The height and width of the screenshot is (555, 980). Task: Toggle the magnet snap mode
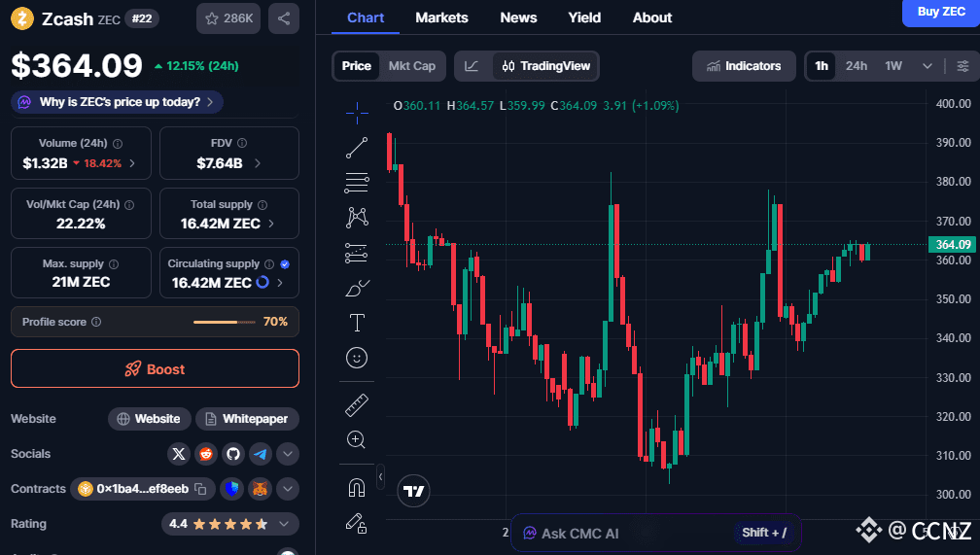click(x=356, y=487)
